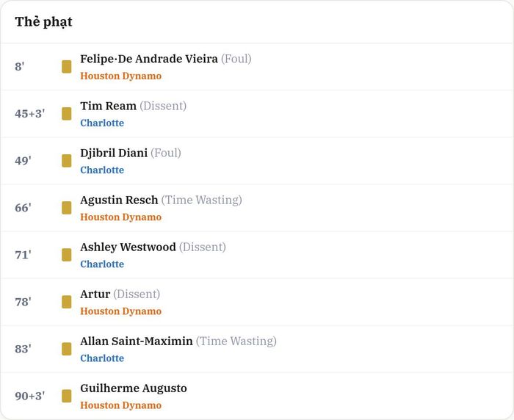Select the 45+3' minute marker
Image resolution: width=514 pixels, height=420 pixels.
[x=30, y=114]
